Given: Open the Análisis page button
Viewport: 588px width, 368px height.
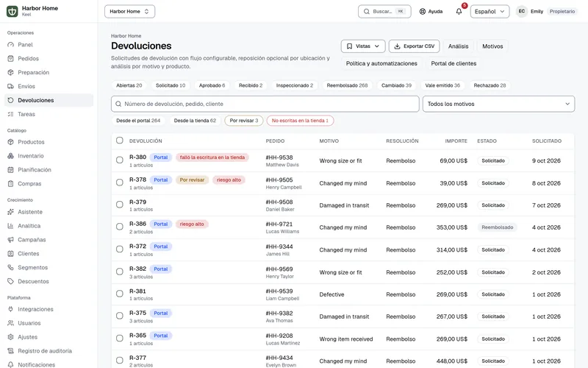Looking at the screenshot, I should pos(458,46).
